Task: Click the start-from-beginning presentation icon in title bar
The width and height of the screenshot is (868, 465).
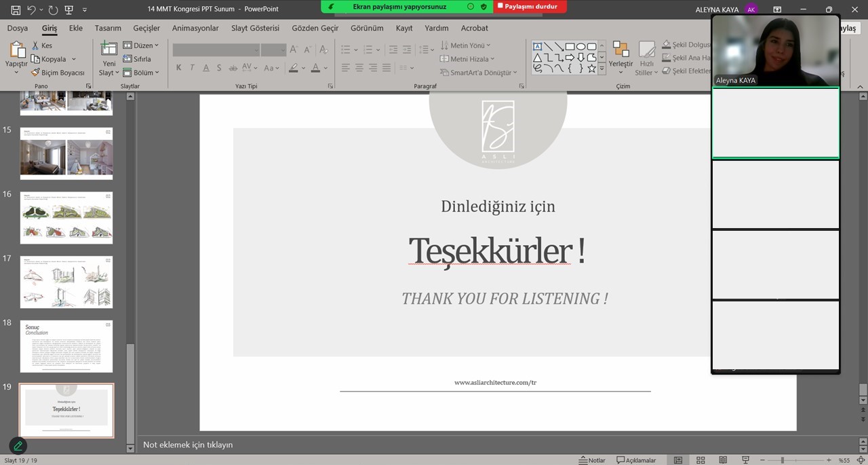Action: click(x=71, y=10)
